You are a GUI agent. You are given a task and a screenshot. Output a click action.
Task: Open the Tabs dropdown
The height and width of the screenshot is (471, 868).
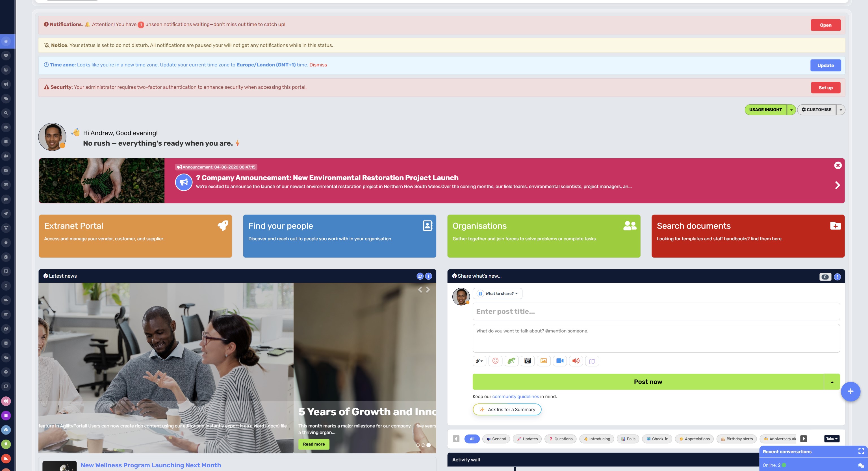tap(832, 439)
